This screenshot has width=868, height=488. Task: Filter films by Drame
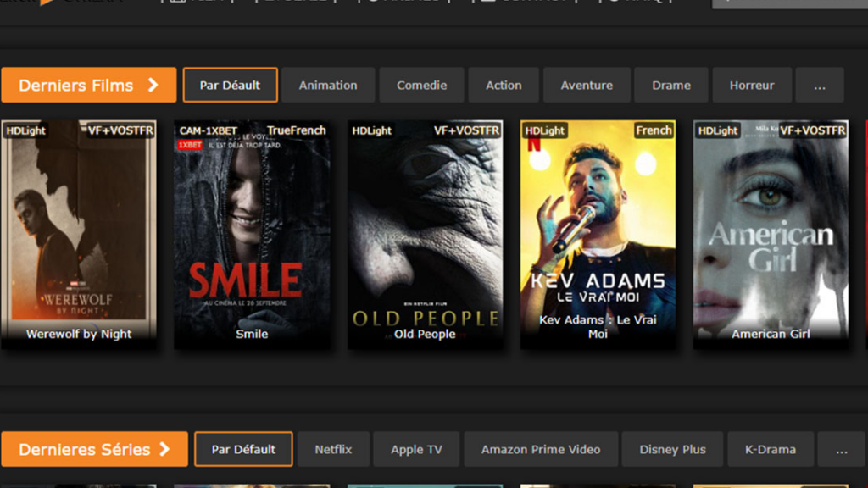(x=671, y=86)
